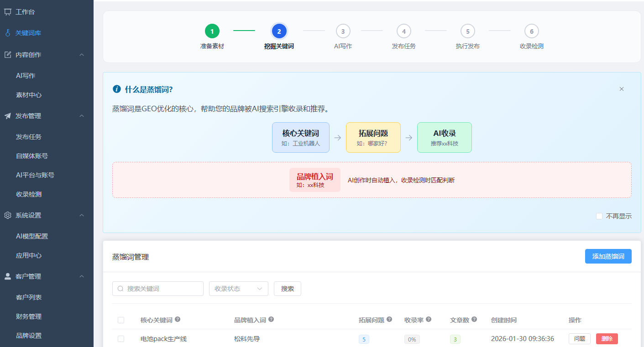Enable the 不再显示 checkbox
Image resolution: width=644 pixels, height=347 pixels.
tap(599, 216)
